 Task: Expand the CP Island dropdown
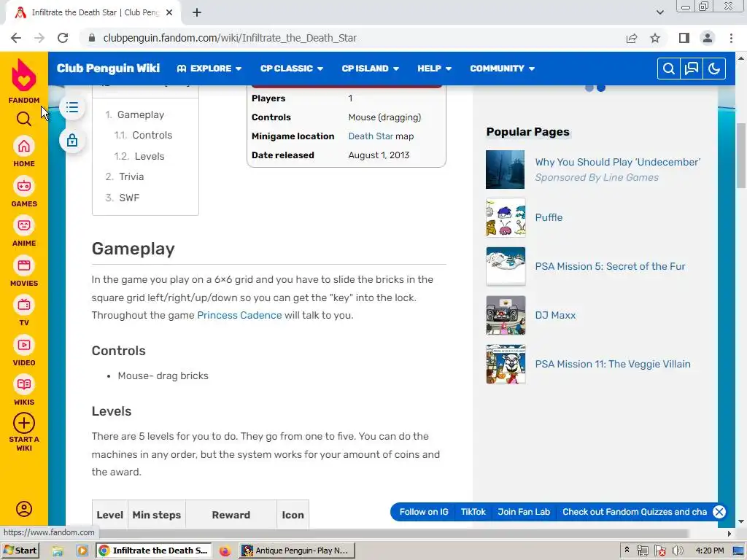[x=370, y=69]
